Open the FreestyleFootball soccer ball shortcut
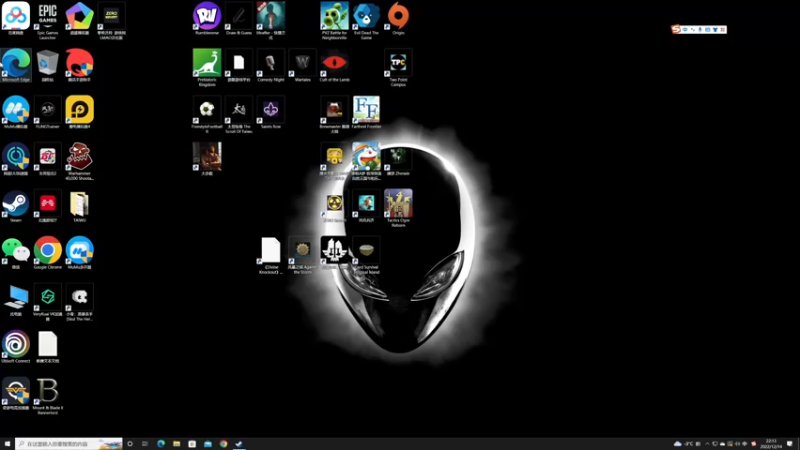The width and height of the screenshot is (800, 450). 207,115
